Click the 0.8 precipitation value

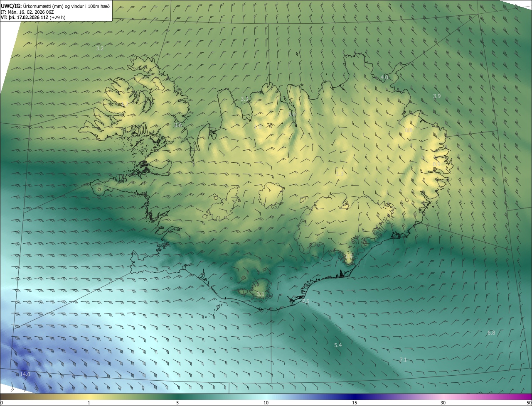[409, 130]
